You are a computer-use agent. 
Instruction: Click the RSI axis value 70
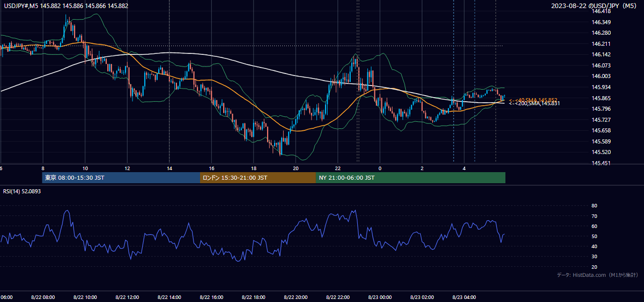tap(595, 216)
